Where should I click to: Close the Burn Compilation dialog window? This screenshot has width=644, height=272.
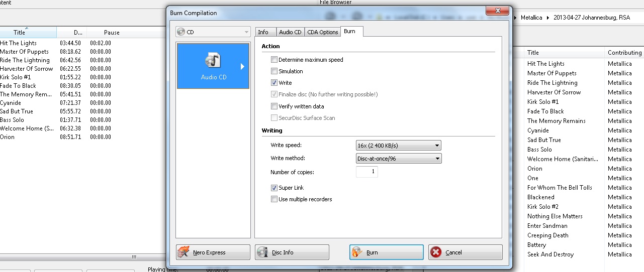point(497,11)
